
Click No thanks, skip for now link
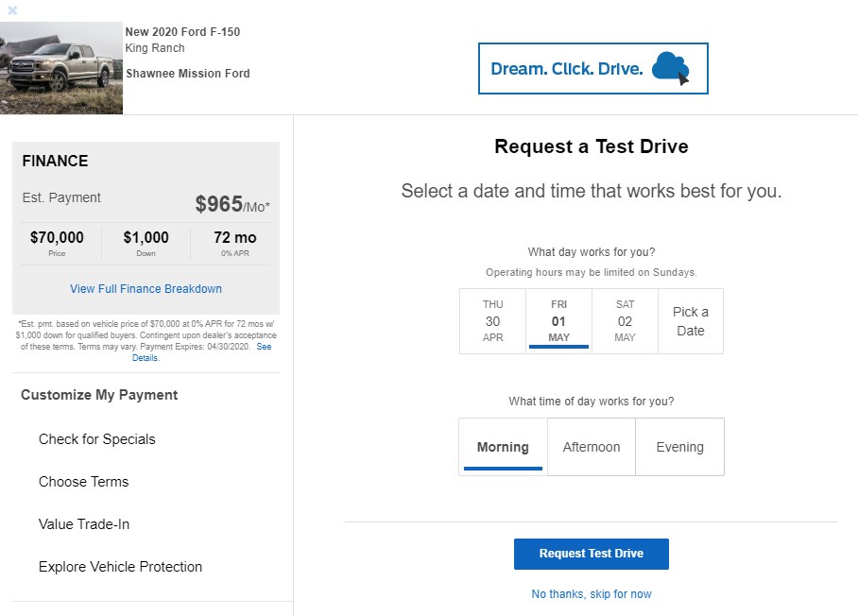592,594
